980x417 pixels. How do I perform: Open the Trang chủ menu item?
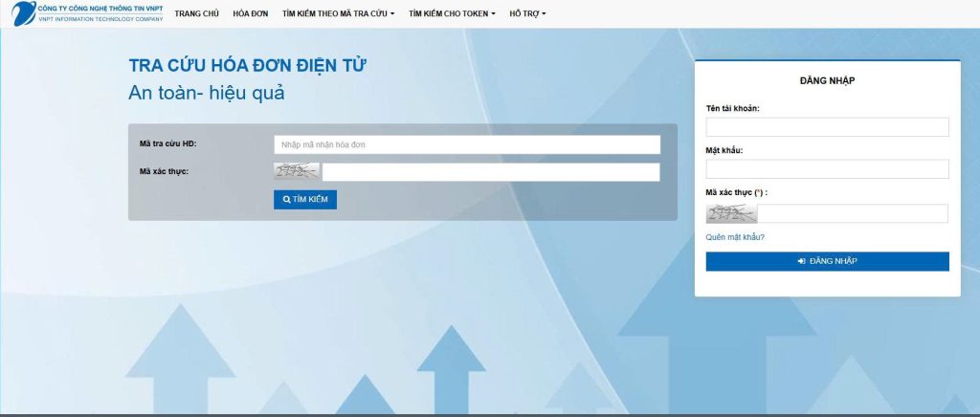(x=197, y=13)
